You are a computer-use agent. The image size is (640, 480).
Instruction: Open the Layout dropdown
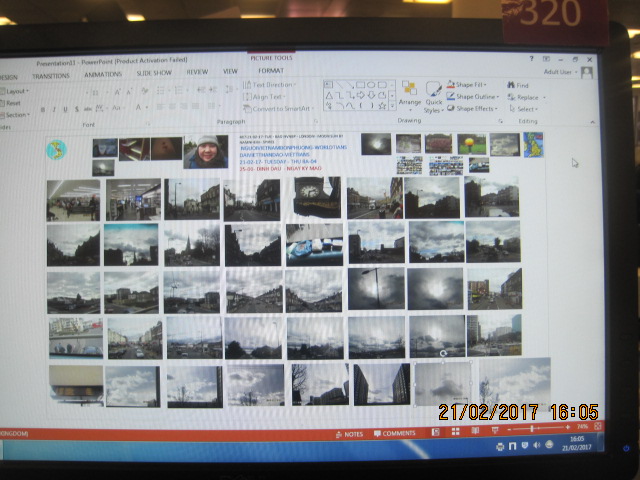tap(15, 91)
